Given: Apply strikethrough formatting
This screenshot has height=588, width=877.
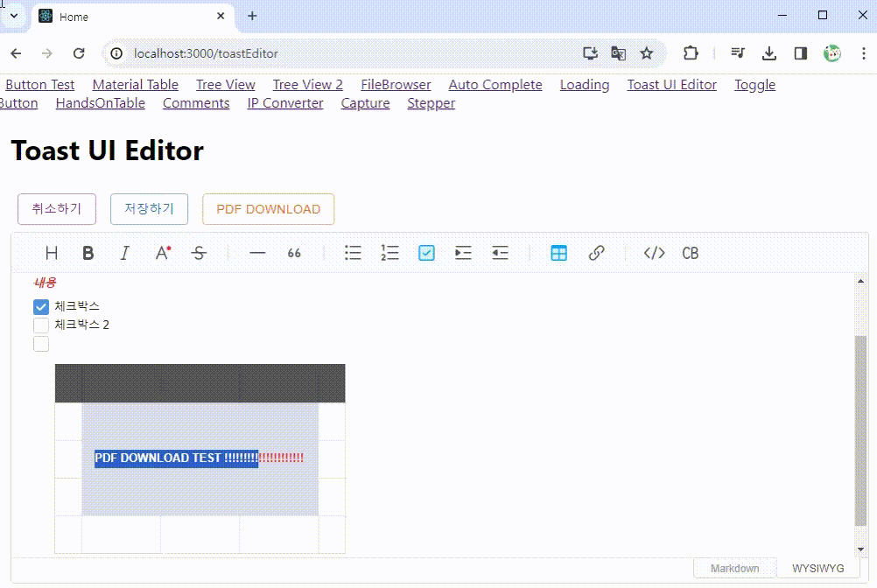Looking at the screenshot, I should point(199,253).
